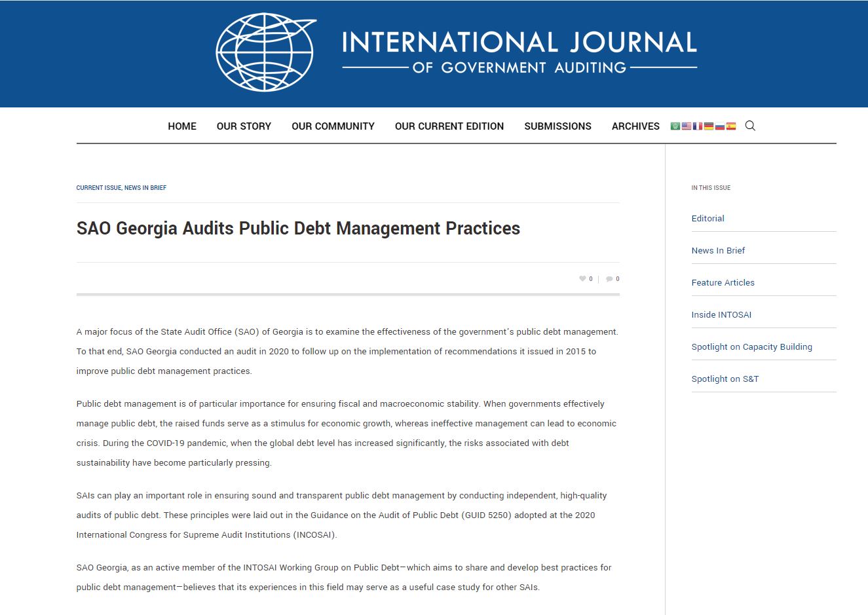Click paragraph starting 'Public debt management is'
Viewport: 868px width, 615px height.
click(x=347, y=434)
